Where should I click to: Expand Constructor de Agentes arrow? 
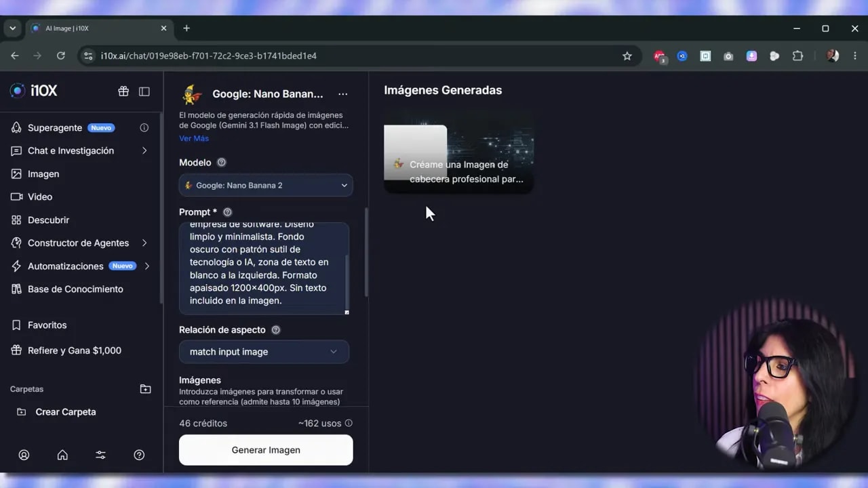point(144,243)
